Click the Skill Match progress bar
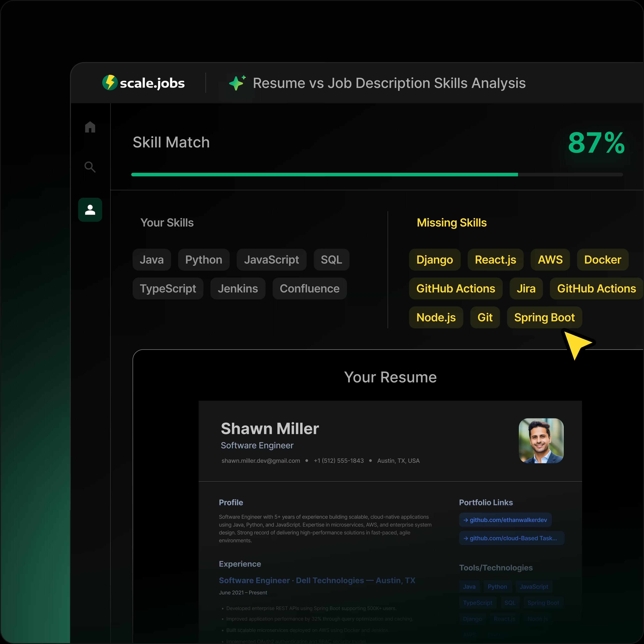 pyautogui.click(x=377, y=175)
